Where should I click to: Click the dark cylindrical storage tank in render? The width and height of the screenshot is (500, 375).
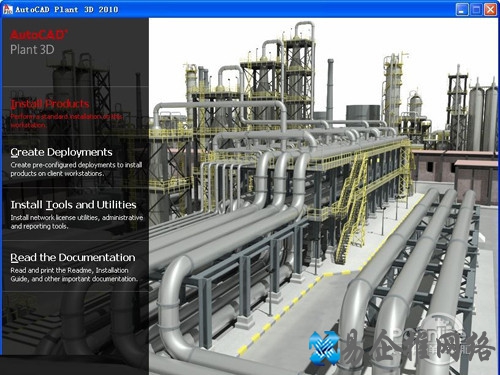[363, 113]
